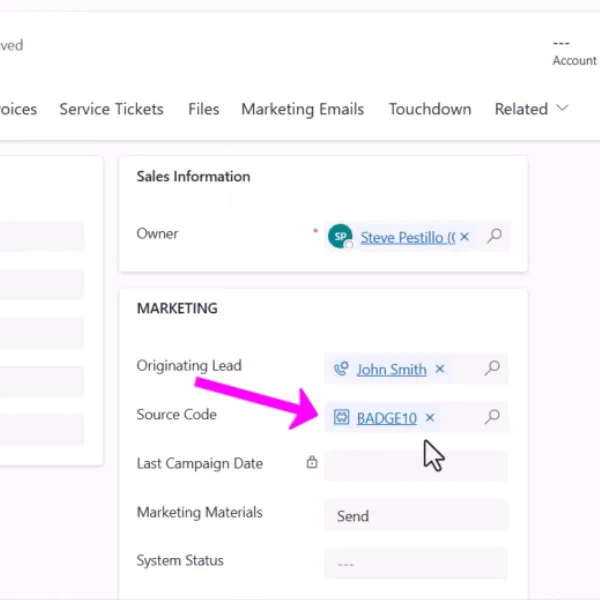Click the Sales Information section heading
The width and height of the screenshot is (600, 600).
(193, 176)
